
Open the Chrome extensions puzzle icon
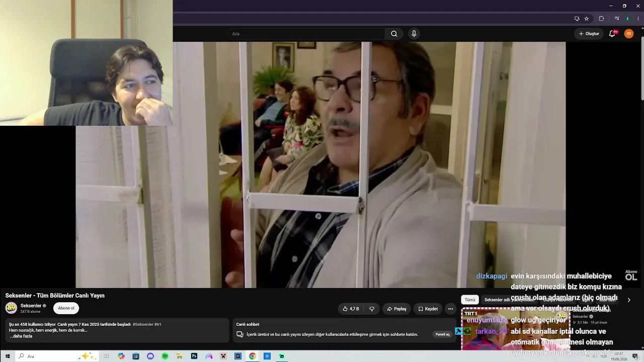coord(601,19)
